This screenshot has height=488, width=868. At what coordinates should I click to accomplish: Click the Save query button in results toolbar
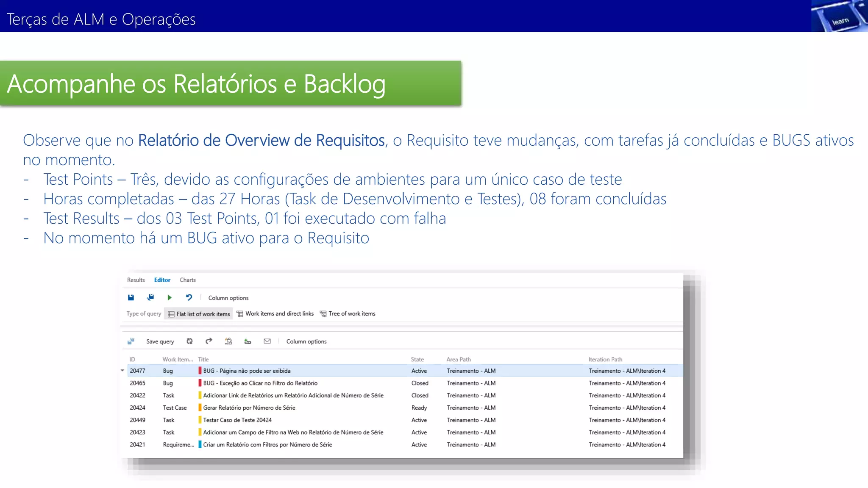pos(160,341)
